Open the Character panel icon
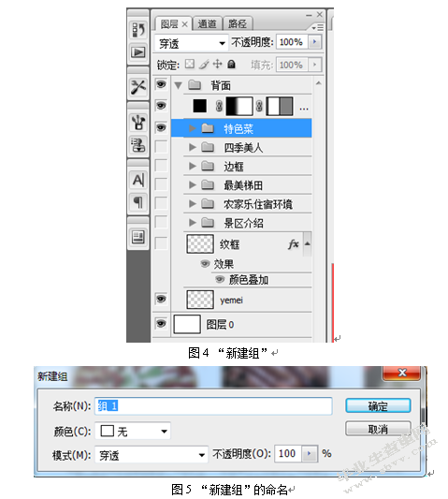The height and width of the screenshot is (499, 448). [x=138, y=180]
